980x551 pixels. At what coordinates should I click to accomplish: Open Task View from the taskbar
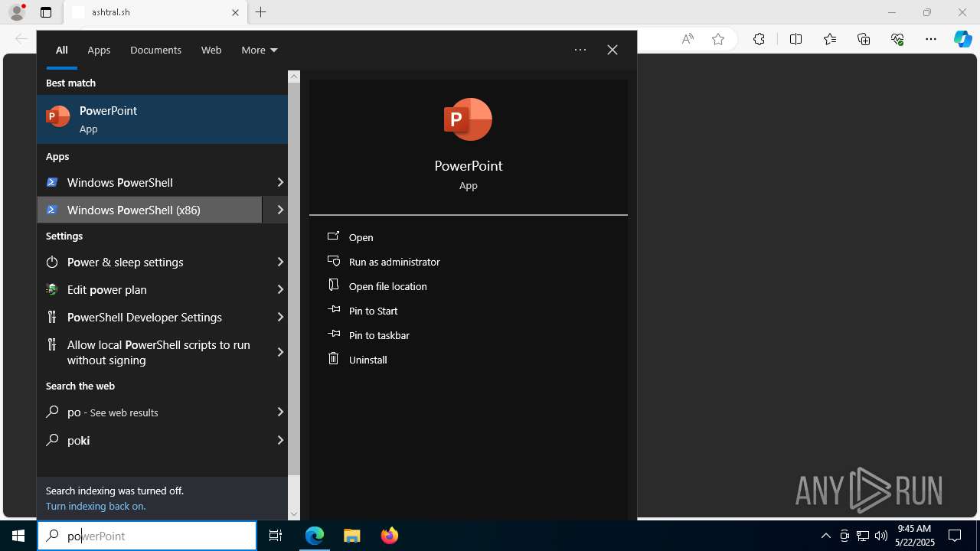click(x=276, y=536)
